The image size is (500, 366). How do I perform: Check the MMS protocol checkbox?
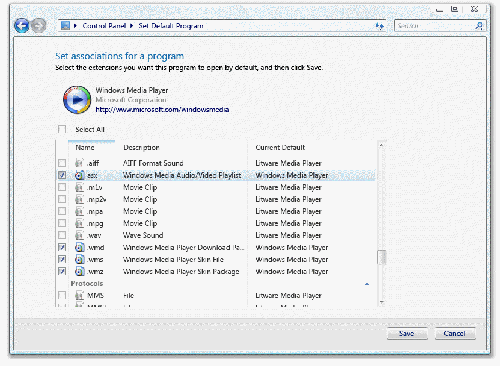point(62,295)
